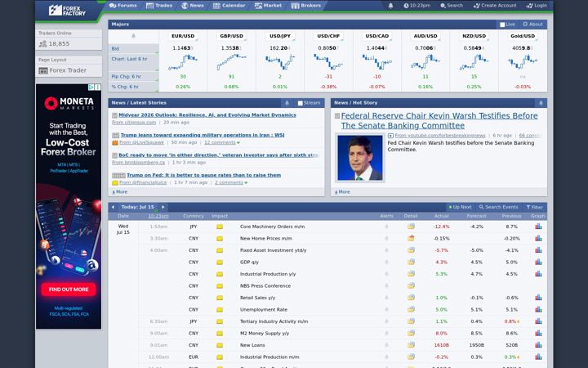Enable the Stream checkbox in Latest Stories

[x=300, y=103]
